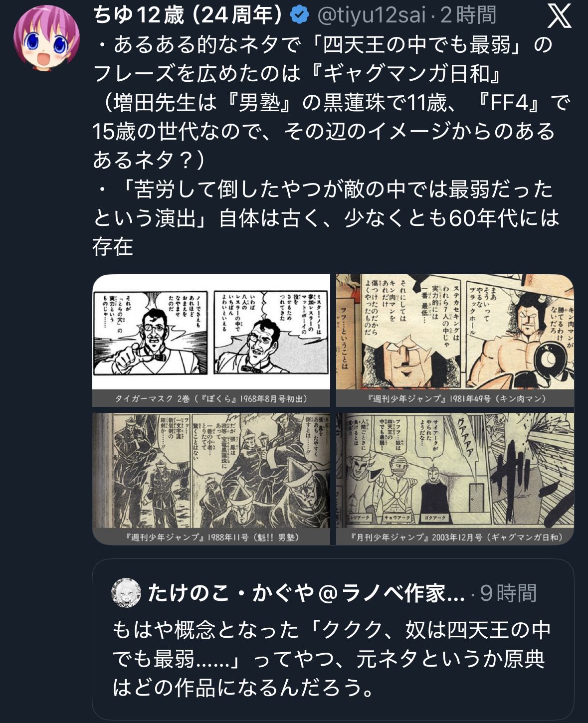Click the 9時間 quoted post timestamp
This screenshot has width=588, height=723.
point(508,593)
